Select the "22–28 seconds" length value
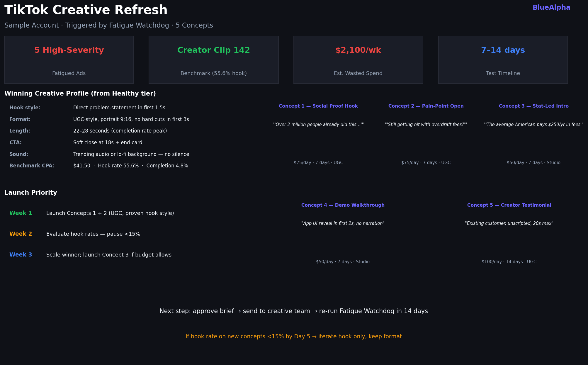The width and height of the screenshot is (588, 365). [x=120, y=131]
